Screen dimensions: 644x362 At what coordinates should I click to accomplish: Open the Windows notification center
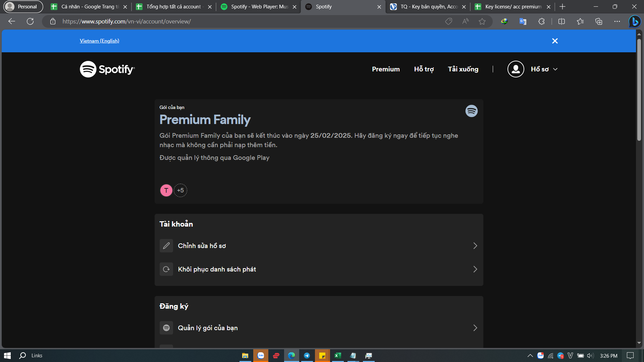(630, 356)
